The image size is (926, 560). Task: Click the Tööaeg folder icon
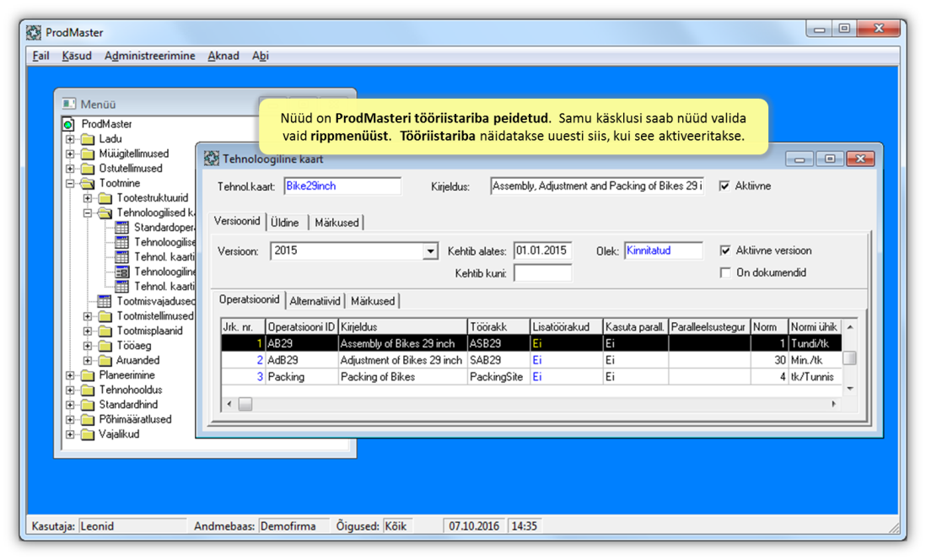pyautogui.click(x=105, y=346)
